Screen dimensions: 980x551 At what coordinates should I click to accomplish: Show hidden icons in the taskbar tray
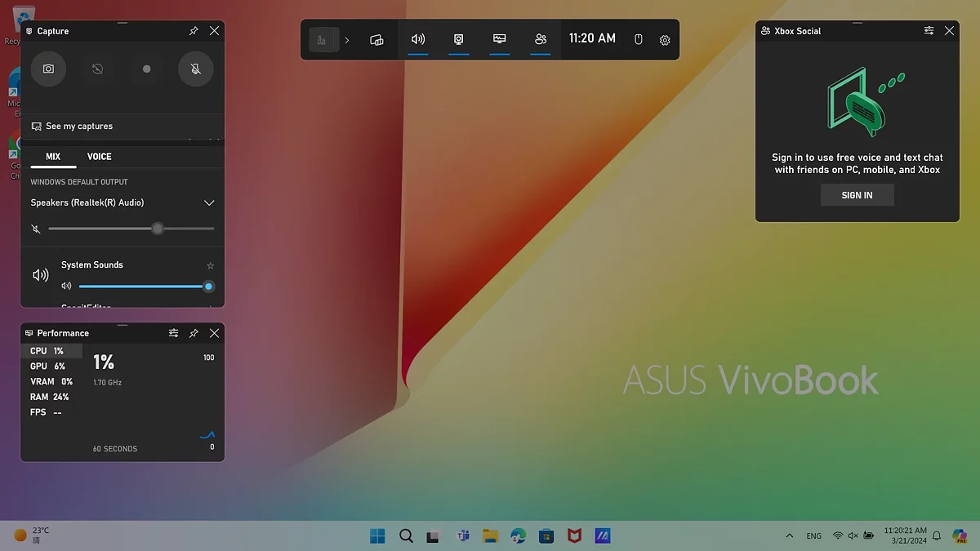(789, 536)
